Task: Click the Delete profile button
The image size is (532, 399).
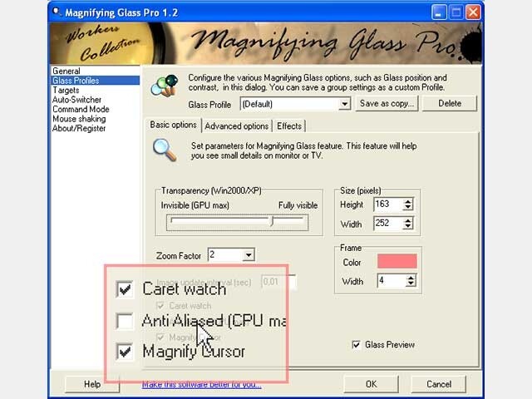Action: point(450,103)
